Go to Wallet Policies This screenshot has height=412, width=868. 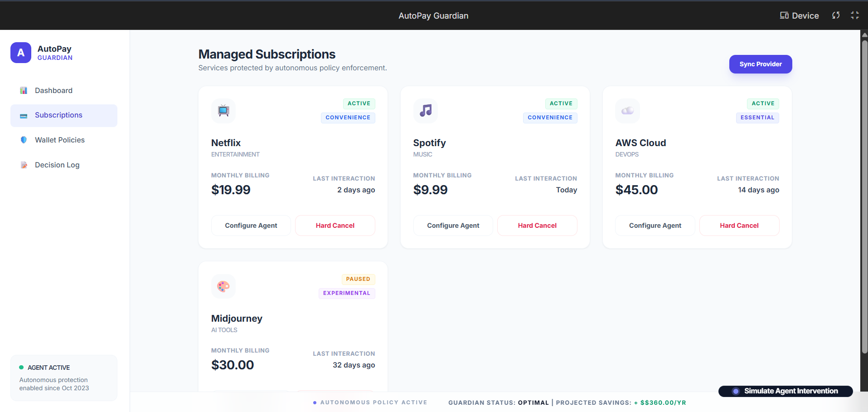coord(64,140)
